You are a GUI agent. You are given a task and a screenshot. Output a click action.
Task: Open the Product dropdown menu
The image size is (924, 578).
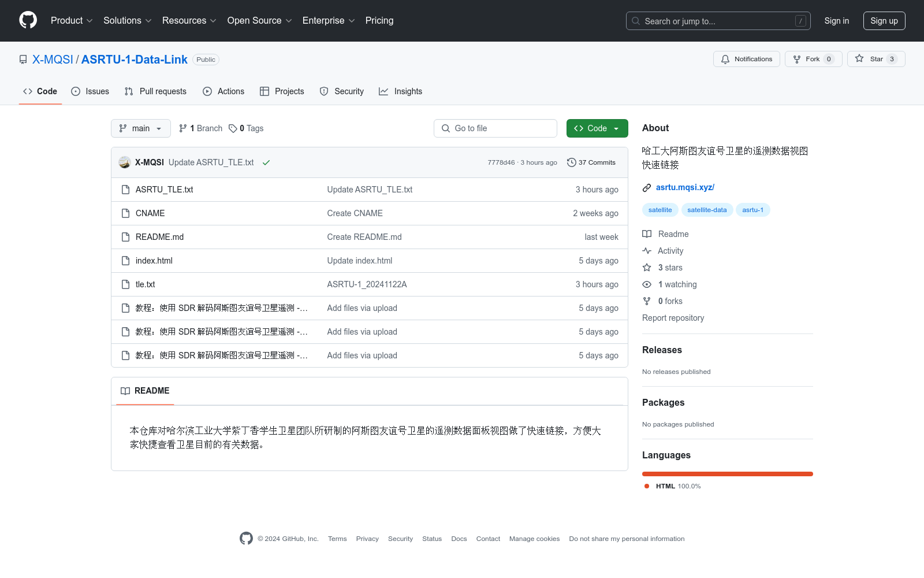click(72, 21)
